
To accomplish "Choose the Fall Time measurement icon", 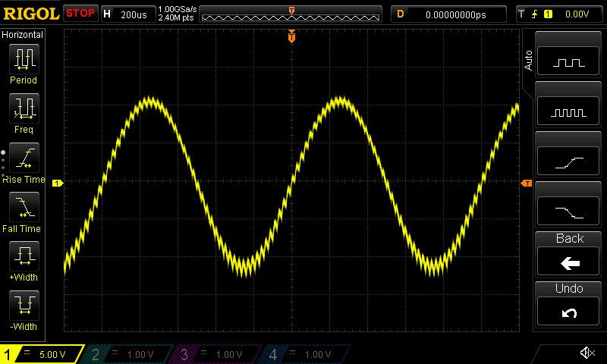I will [x=24, y=207].
